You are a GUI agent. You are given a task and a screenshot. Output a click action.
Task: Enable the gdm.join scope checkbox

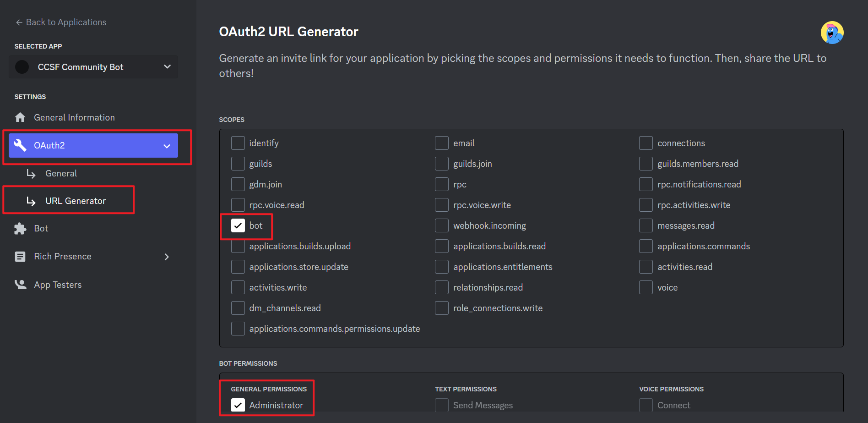238,184
